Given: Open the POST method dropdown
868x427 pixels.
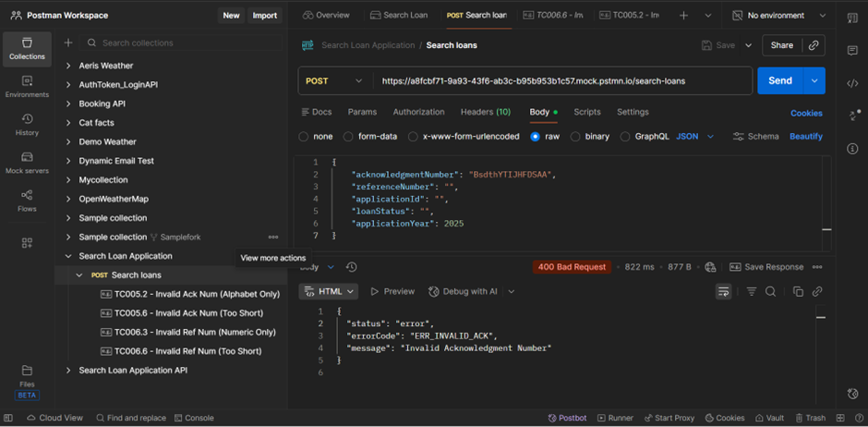Looking at the screenshot, I should pyautogui.click(x=333, y=80).
